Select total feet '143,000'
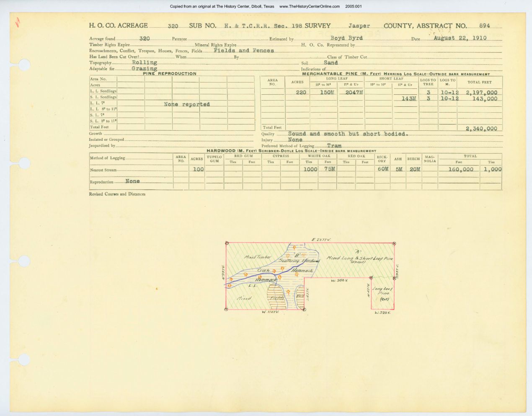The height and width of the screenshot is (416, 532). click(x=485, y=99)
